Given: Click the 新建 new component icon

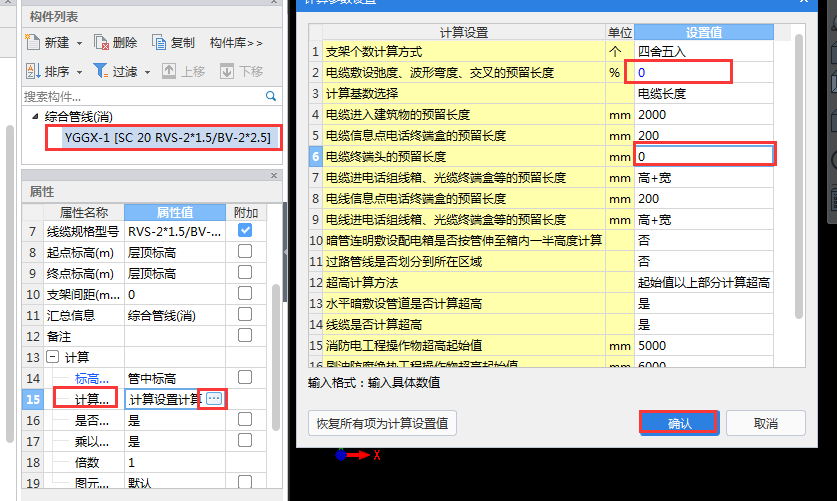Looking at the screenshot, I should tap(33, 42).
